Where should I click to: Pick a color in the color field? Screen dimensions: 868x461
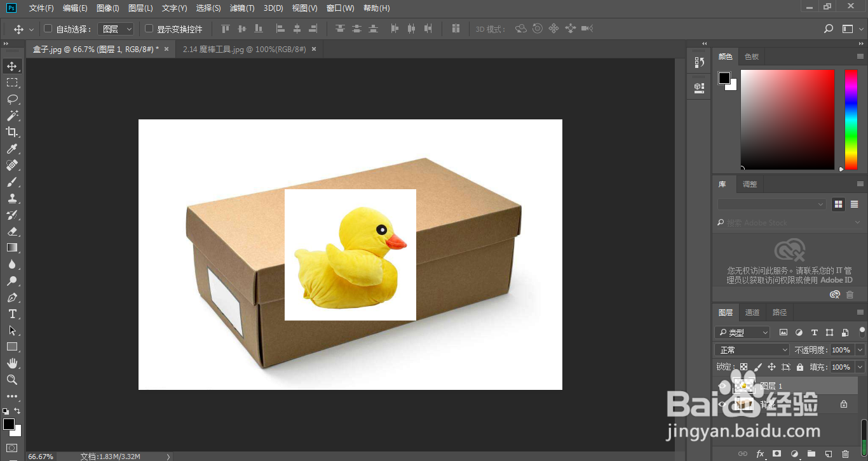pyautogui.click(x=787, y=119)
